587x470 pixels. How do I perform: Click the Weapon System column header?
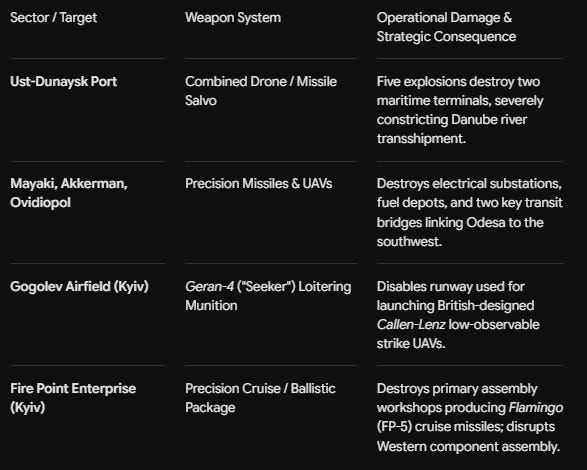233,18
